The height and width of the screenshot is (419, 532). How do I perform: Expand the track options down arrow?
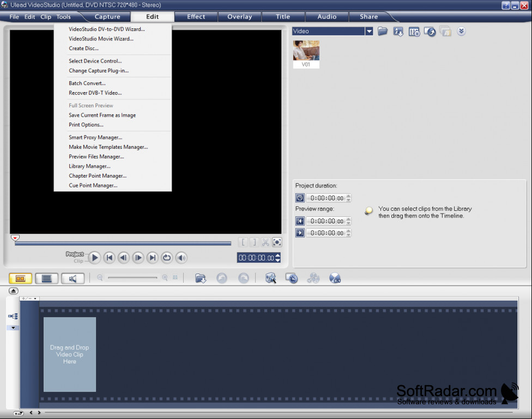point(13,328)
